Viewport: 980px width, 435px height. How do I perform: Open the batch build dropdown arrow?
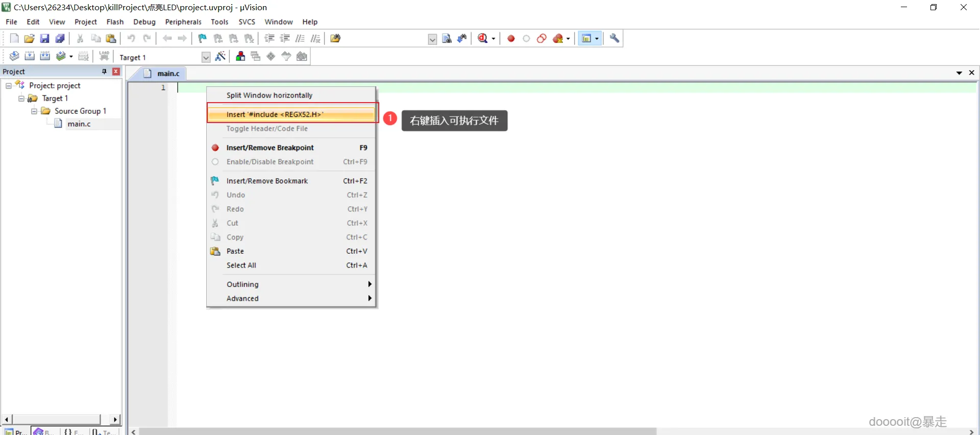click(71, 57)
